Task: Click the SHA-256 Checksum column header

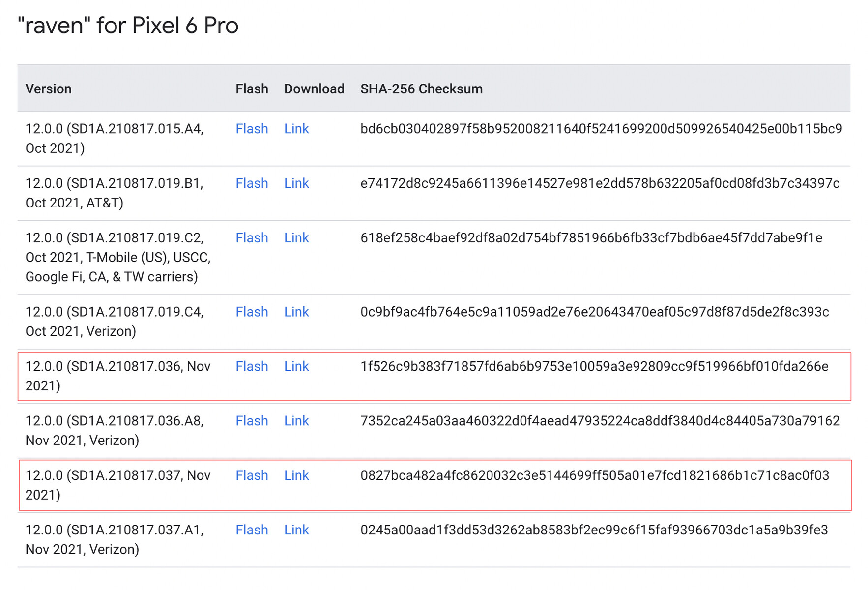Action: (422, 89)
